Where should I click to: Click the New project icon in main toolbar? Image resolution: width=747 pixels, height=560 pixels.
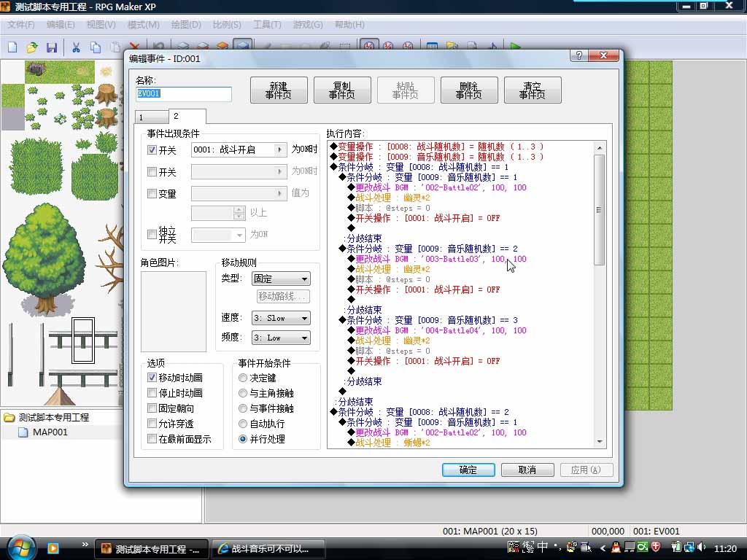[12, 47]
